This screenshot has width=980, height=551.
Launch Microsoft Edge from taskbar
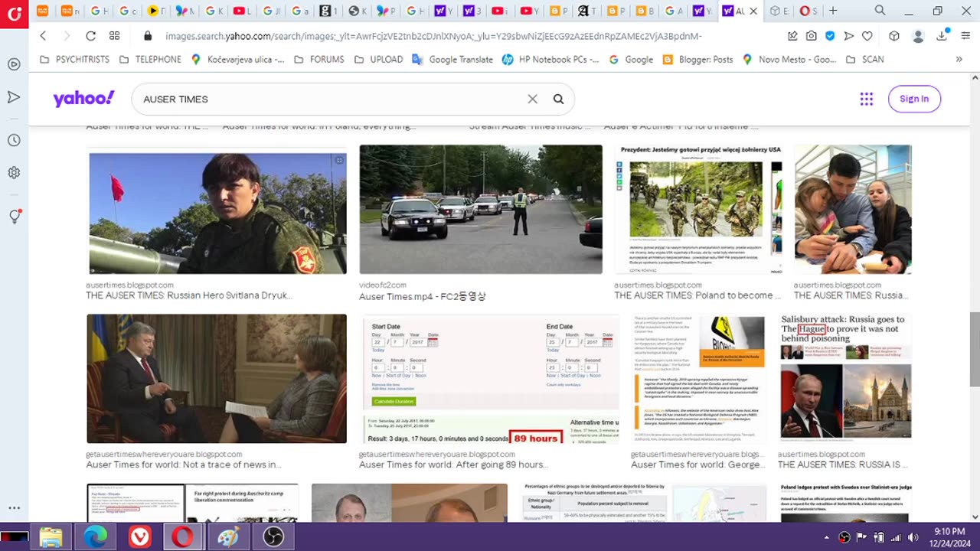[x=95, y=537]
